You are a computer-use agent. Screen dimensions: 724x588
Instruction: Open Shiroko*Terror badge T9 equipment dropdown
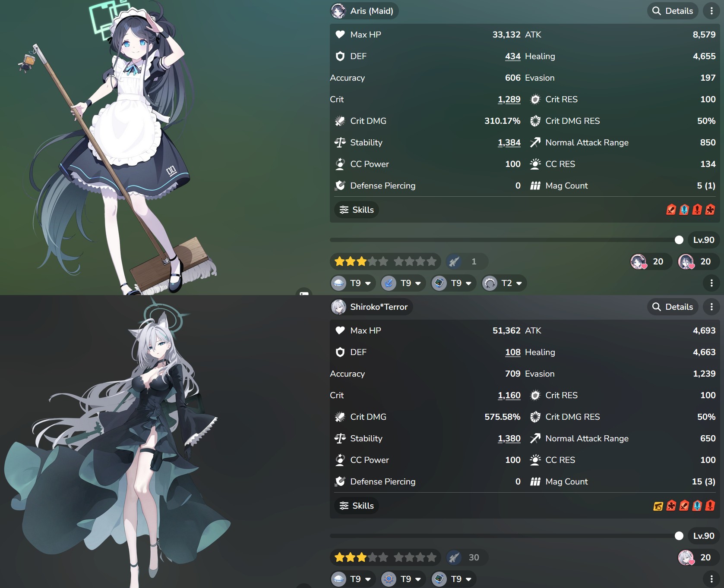[403, 579]
